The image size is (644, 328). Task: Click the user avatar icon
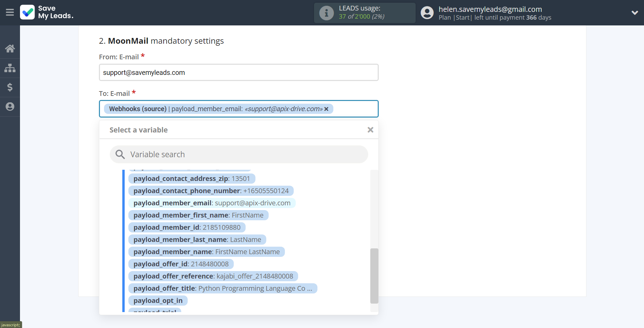coord(427,13)
